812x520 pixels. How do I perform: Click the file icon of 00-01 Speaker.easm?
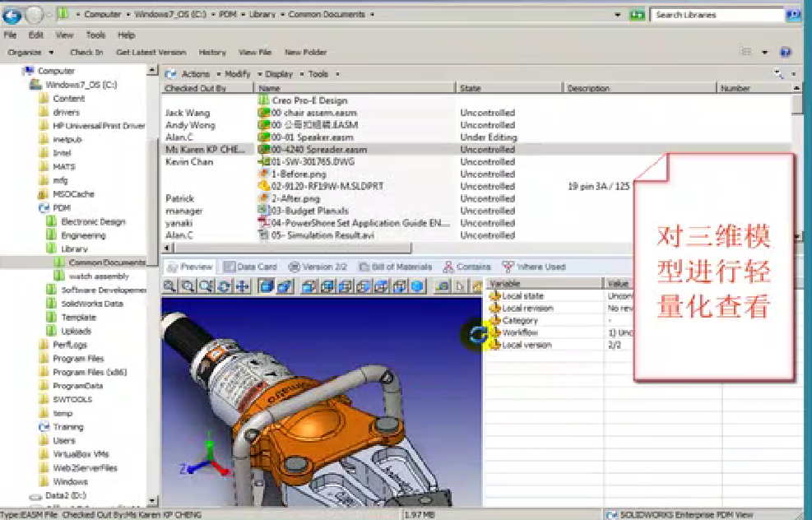263,137
